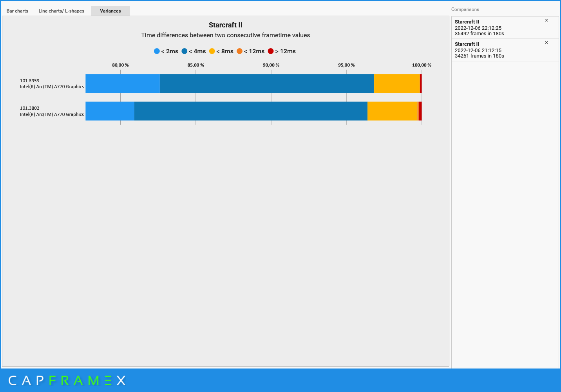This screenshot has width=561, height=392.
Task: Toggle the < 8ms legend entry
Action: (221, 51)
